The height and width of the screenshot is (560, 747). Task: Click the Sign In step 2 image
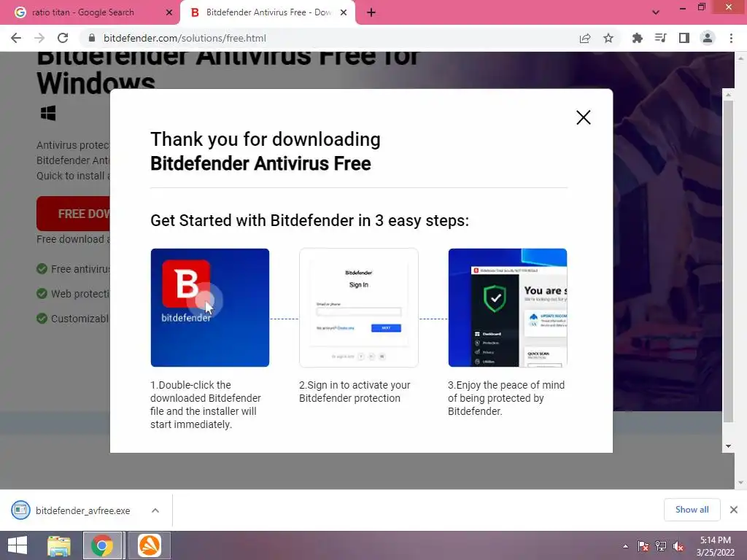359,308
